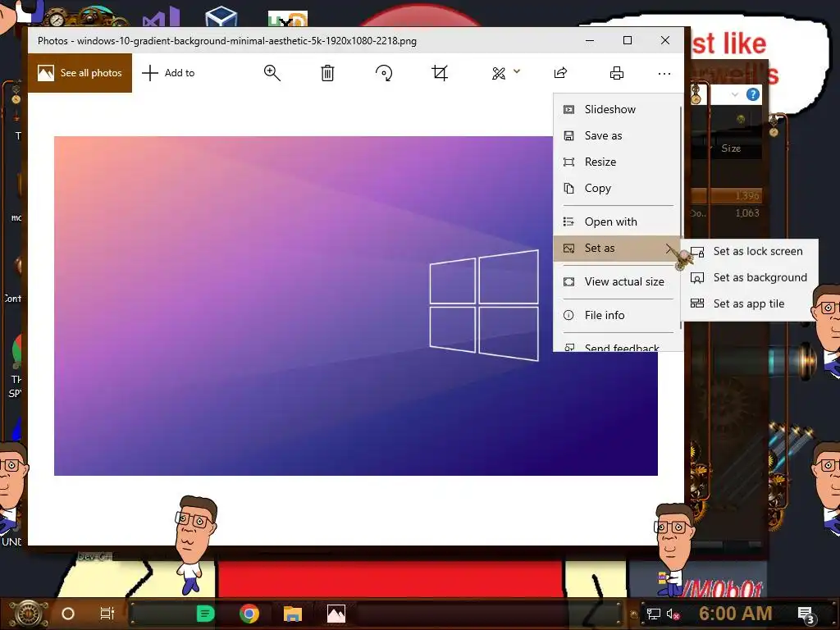Click the Open with list icon
This screenshot has height=630, width=840.
pyautogui.click(x=569, y=221)
